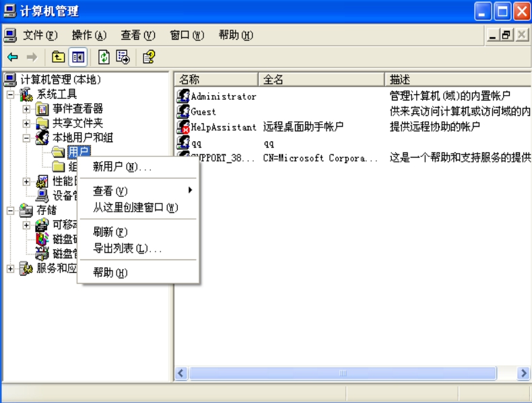
Task: Click the title bar computer management icon
Action: coord(9,11)
